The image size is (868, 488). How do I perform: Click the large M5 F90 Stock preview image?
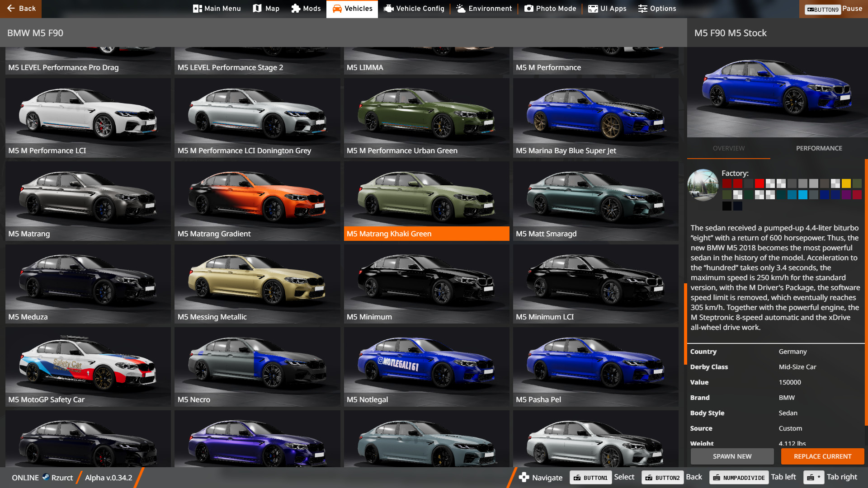(777, 92)
